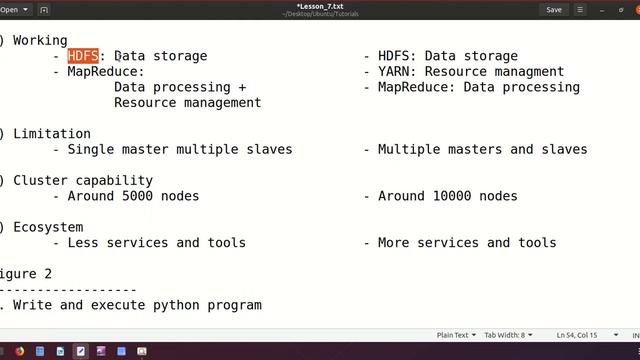Maximize the gedit window

click(621, 10)
